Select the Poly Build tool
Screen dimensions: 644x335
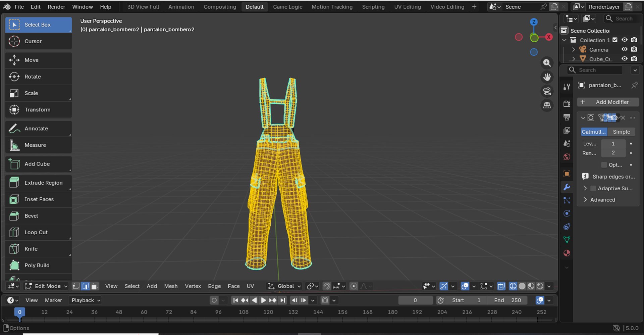pos(38,265)
